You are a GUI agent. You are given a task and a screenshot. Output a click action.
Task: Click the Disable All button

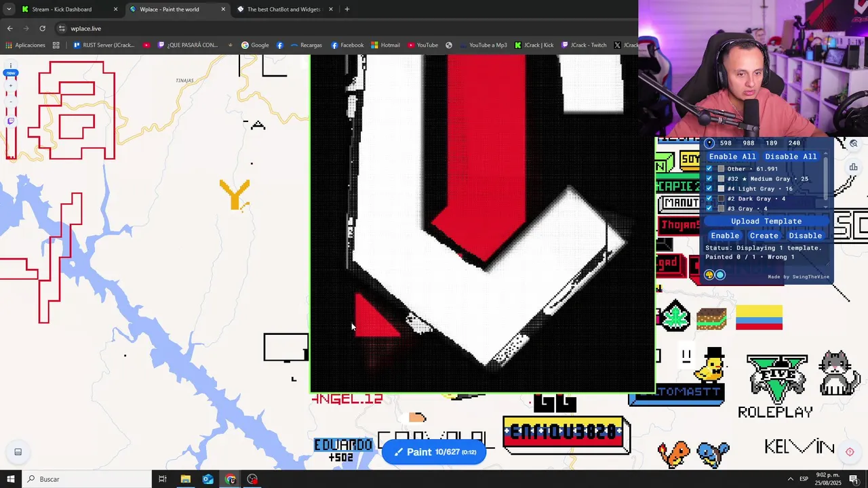click(791, 157)
